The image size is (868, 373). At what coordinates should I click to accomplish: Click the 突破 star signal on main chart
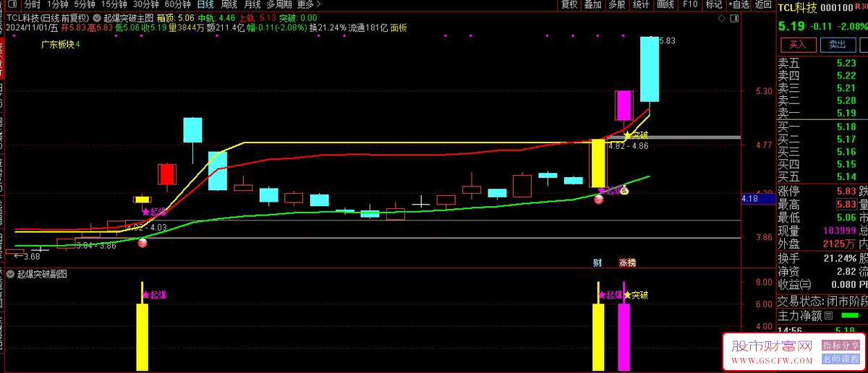(636, 135)
